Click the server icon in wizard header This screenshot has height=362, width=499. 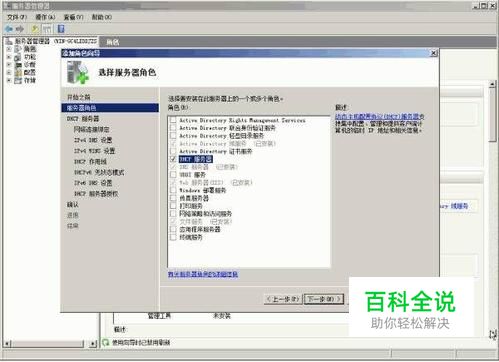(77, 73)
